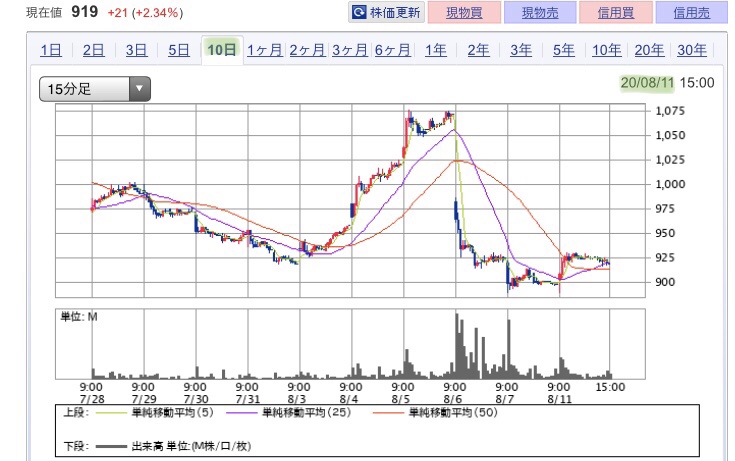Click the orange line swatch for average 50
Viewport: 735px width, 461px height.
coord(388,413)
